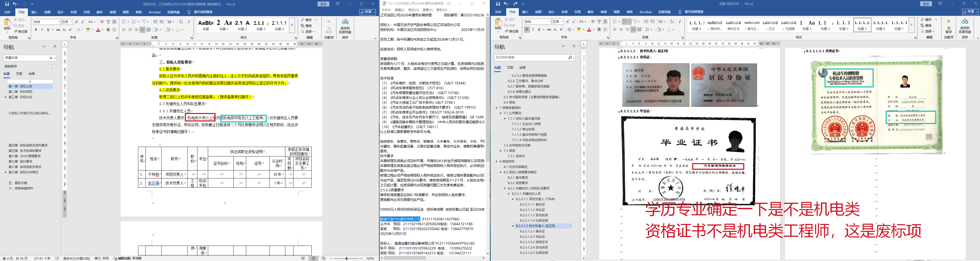Open 8.2.3.1.2.3 资质证书 in right navigation
The image size is (980, 261).
534,242
